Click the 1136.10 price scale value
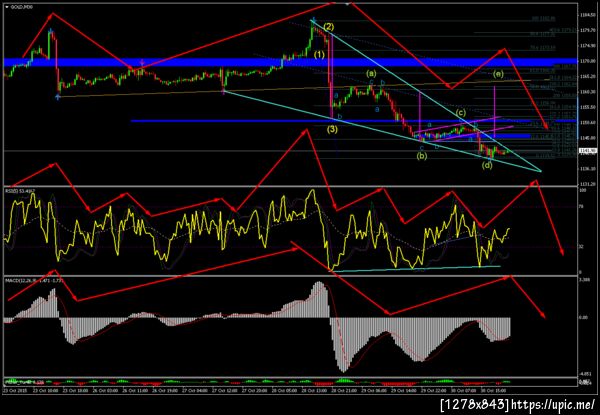Image resolution: width=600 pixels, height=415 pixels. 586,169
